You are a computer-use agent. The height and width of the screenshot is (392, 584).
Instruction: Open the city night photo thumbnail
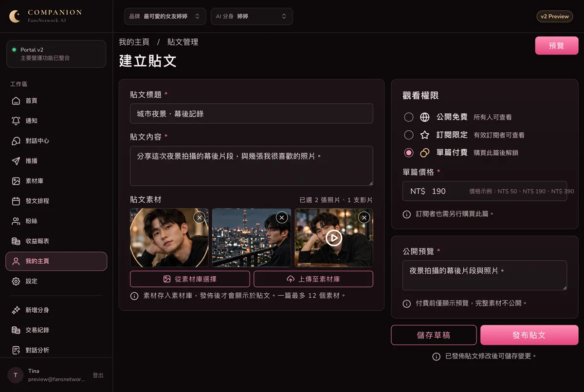[x=252, y=238]
